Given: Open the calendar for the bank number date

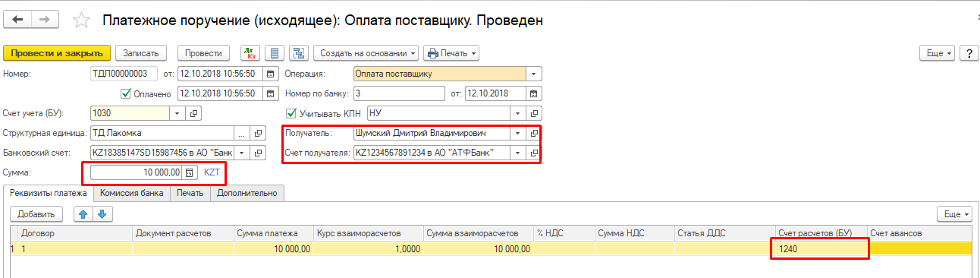Looking at the screenshot, I should click(534, 93).
